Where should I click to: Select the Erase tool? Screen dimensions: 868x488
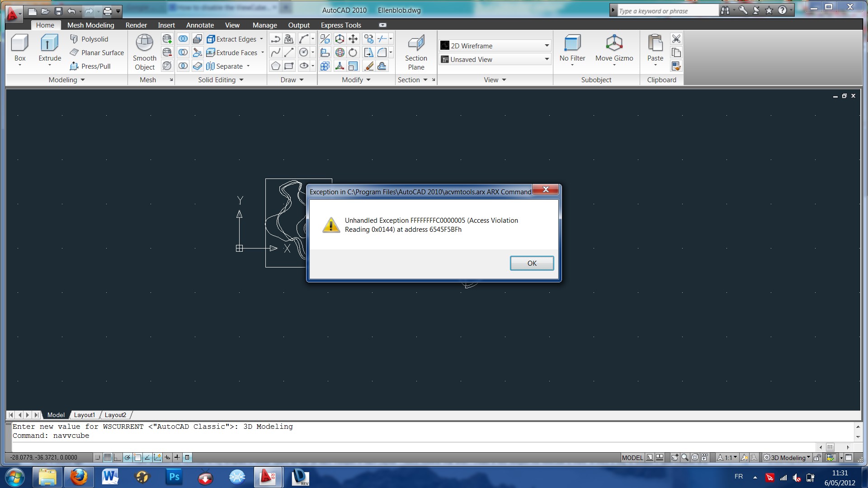pyautogui.click(x=369, y=66)
